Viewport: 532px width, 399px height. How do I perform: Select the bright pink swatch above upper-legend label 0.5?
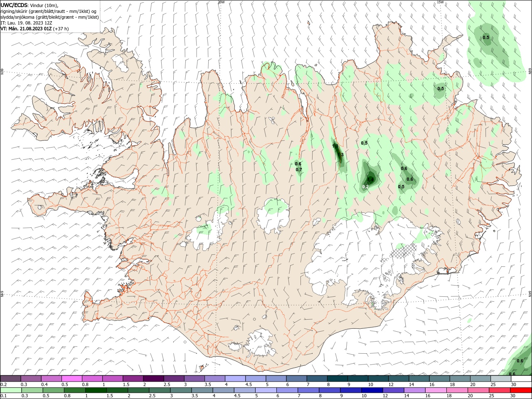tap(71, 379)
